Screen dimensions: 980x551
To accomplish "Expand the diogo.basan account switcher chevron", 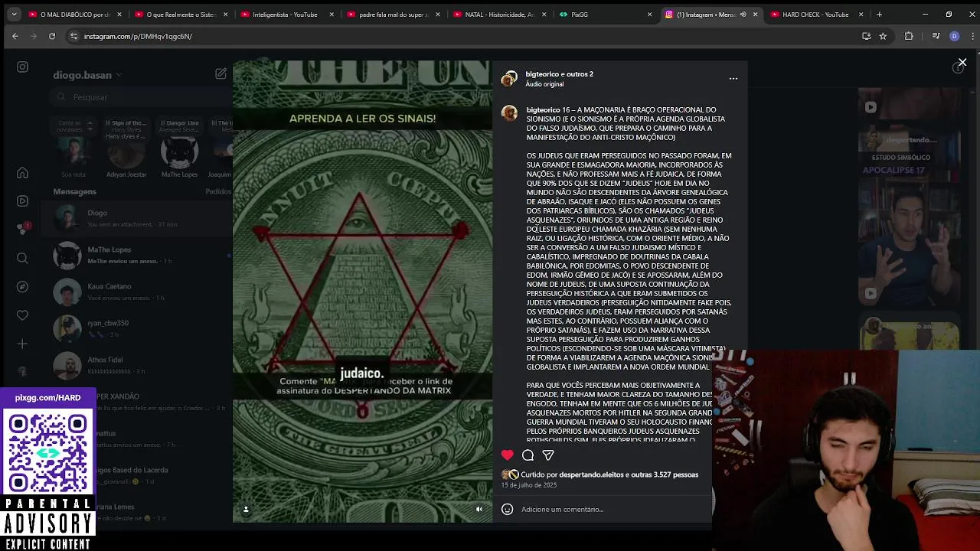I will (x=119, y=75).
